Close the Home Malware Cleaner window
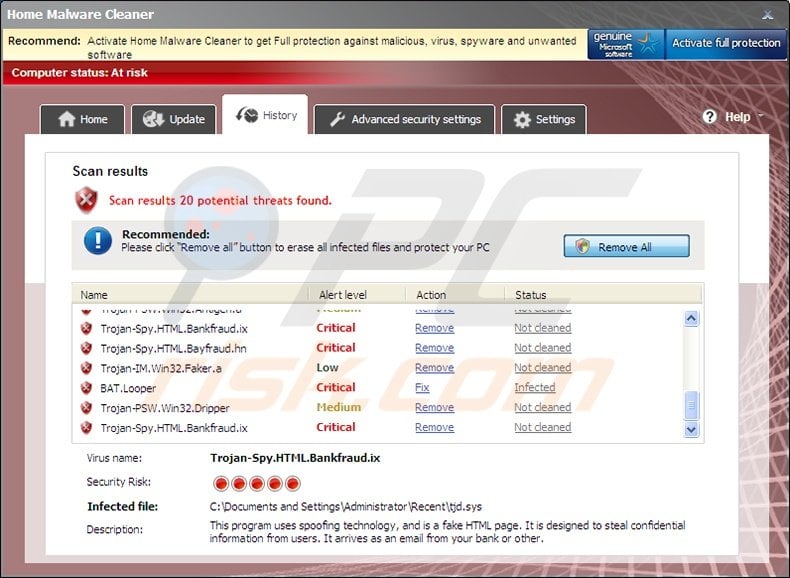This screenshot has width=790, height=578. [x=767, y=15]
